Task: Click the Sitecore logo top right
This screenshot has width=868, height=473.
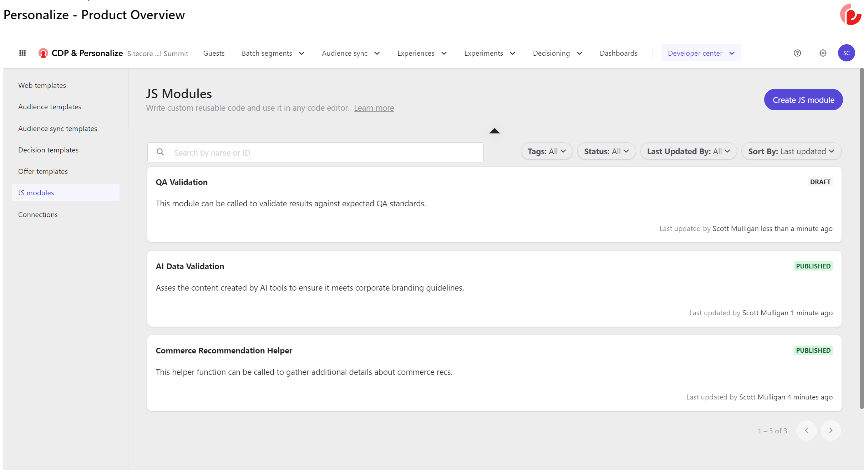Action: click(x=851, y=15)
